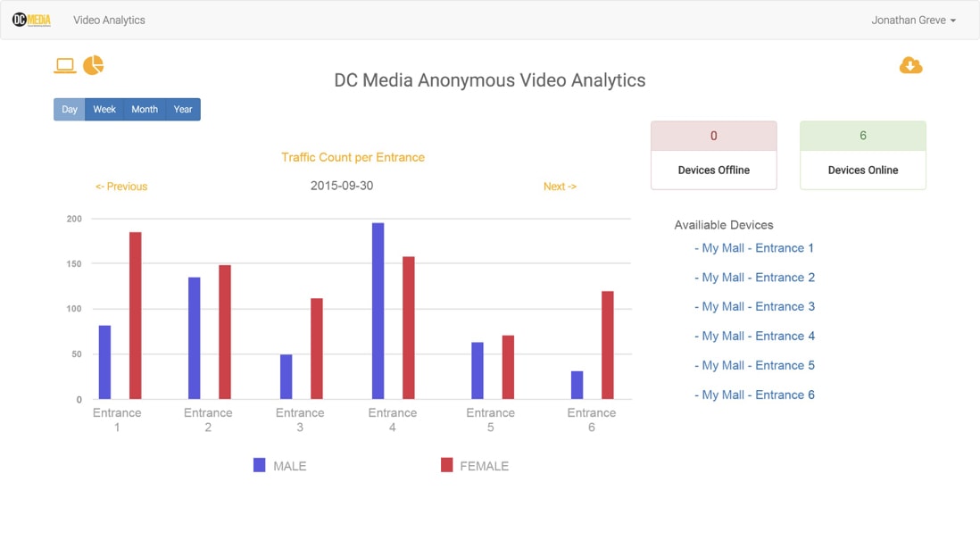Image resolution: width=980 pixels, height=557 pixels.
Task: Click the Entrance 1 female bar
Action: (135, 315)
